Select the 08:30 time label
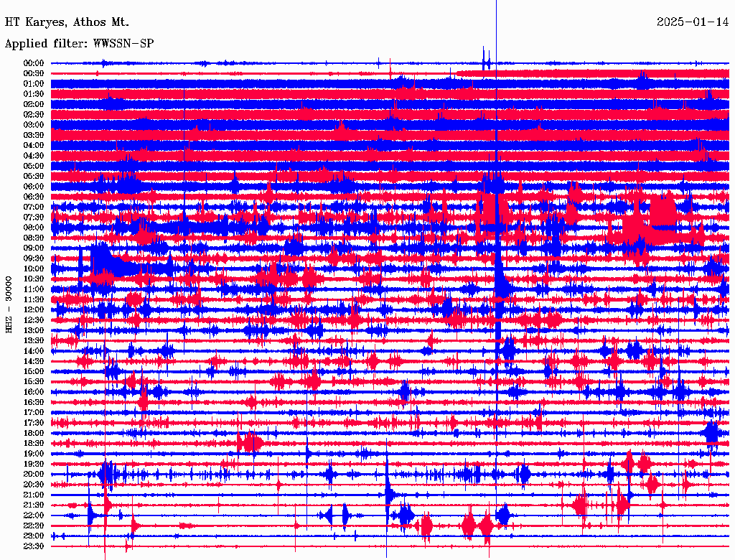Viewport: 735px width, 560px height. coord(34,238)
